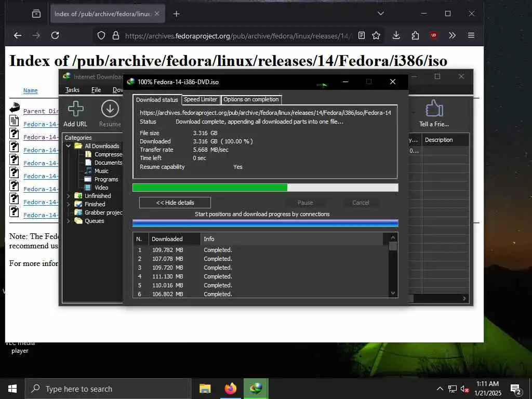Click the site padlock icon
Image resolution: width=532 pixels, height=399 pixels.
(116, 35)
